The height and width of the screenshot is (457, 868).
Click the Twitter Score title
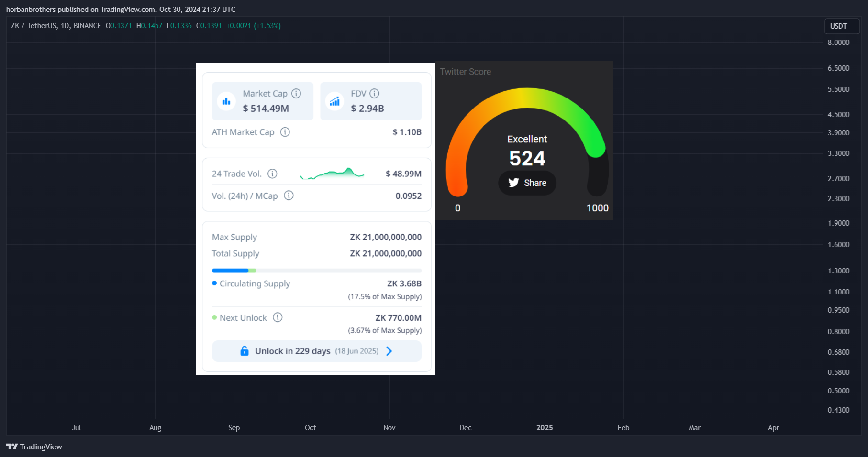point(466,72)
